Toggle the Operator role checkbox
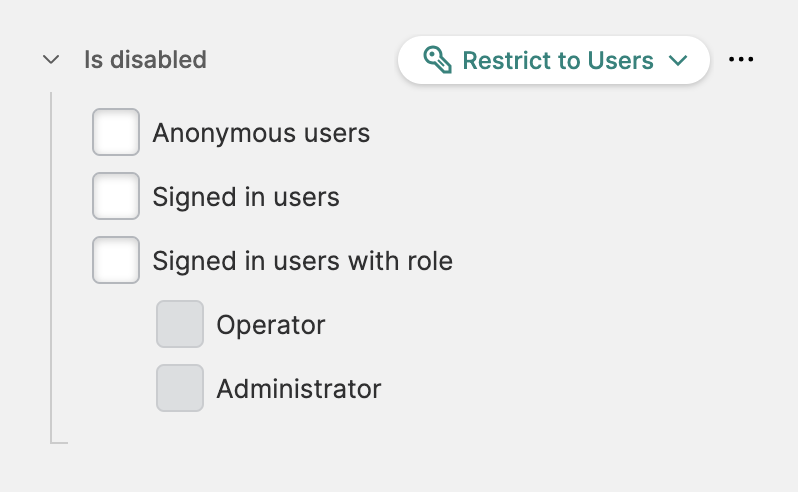The height and width of the screenshot is (492, 798). tap(180, 325)
